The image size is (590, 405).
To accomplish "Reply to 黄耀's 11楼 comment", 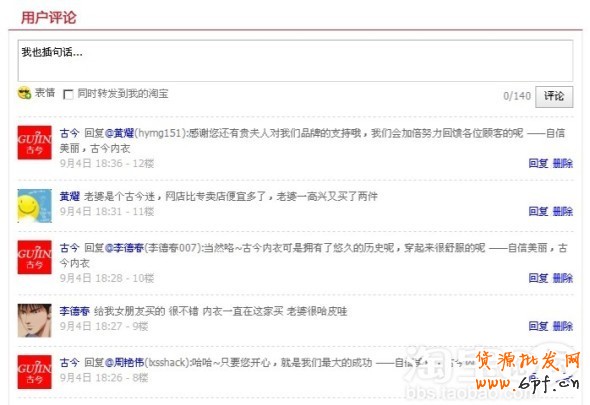I will click(538, 212).
